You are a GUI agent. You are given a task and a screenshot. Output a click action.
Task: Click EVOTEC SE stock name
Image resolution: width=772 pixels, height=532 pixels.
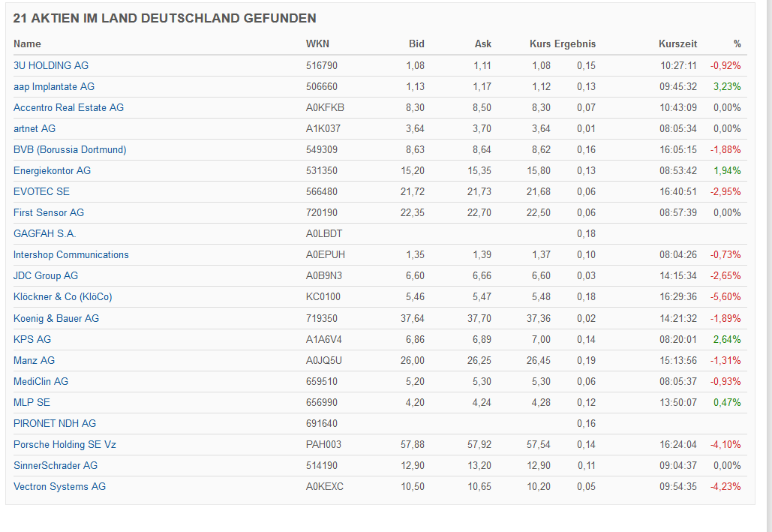point(41,191)
